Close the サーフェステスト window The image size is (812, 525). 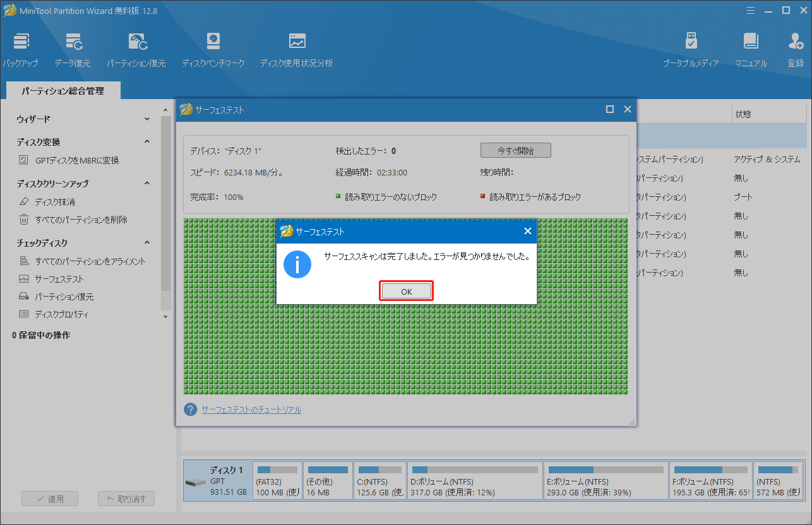tap(627, 109)
